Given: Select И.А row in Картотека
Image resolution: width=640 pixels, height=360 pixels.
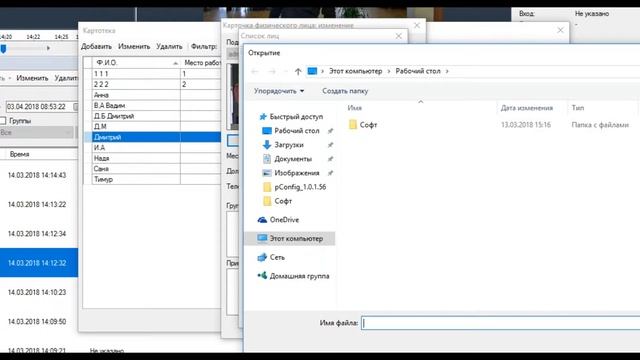Looking at the screenshot, I should [x=156, y=147].
